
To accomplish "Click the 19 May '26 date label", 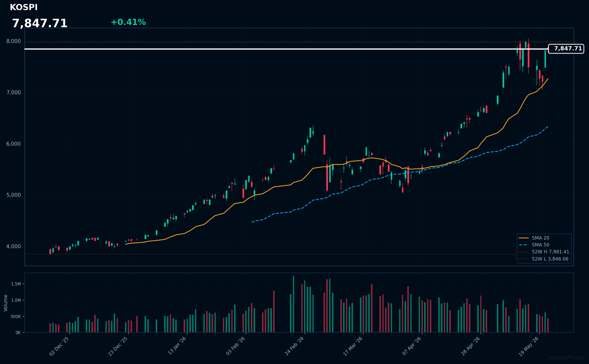I will point(529,346).
